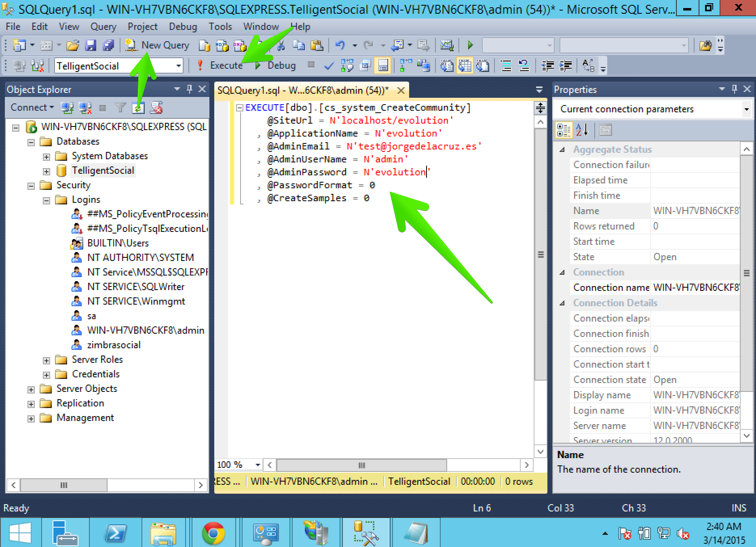Open the editor zoom 100 % dropdown
This screenshot has height=547, width=756.
[258, 465]
